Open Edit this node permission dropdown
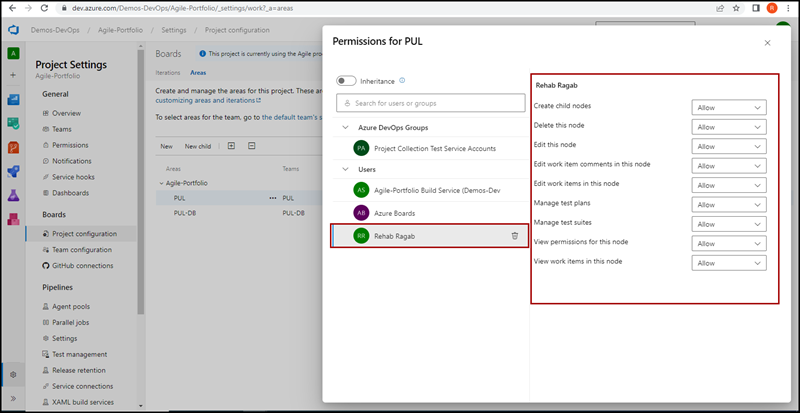Image resolution: width=800 pixels, height=413 pixels. pos(729,147)
